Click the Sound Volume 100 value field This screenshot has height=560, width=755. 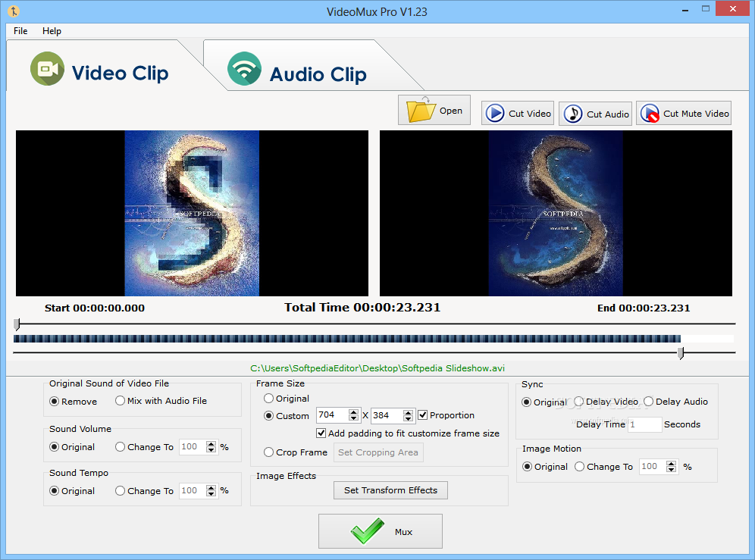point(193,447)
